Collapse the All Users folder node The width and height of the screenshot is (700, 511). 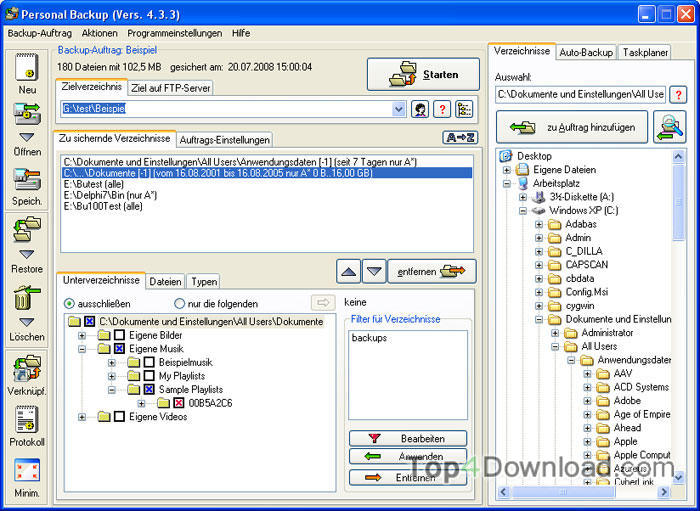tap(555, 347)
